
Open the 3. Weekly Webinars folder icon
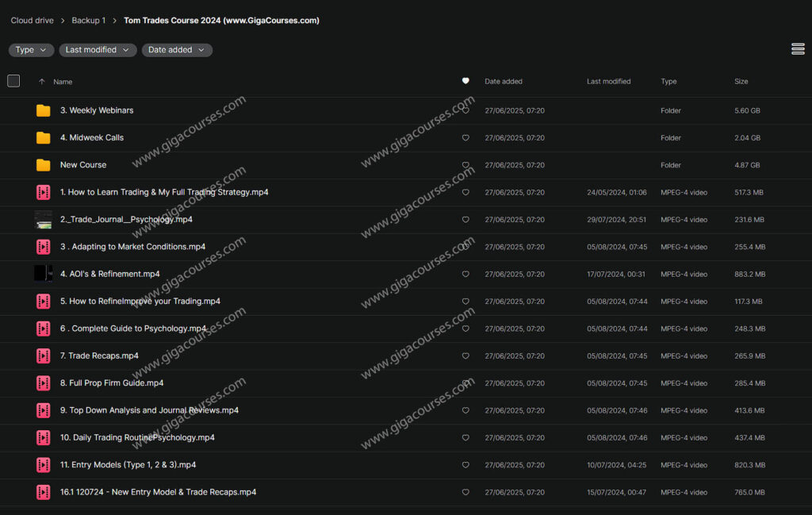point(43,110)
